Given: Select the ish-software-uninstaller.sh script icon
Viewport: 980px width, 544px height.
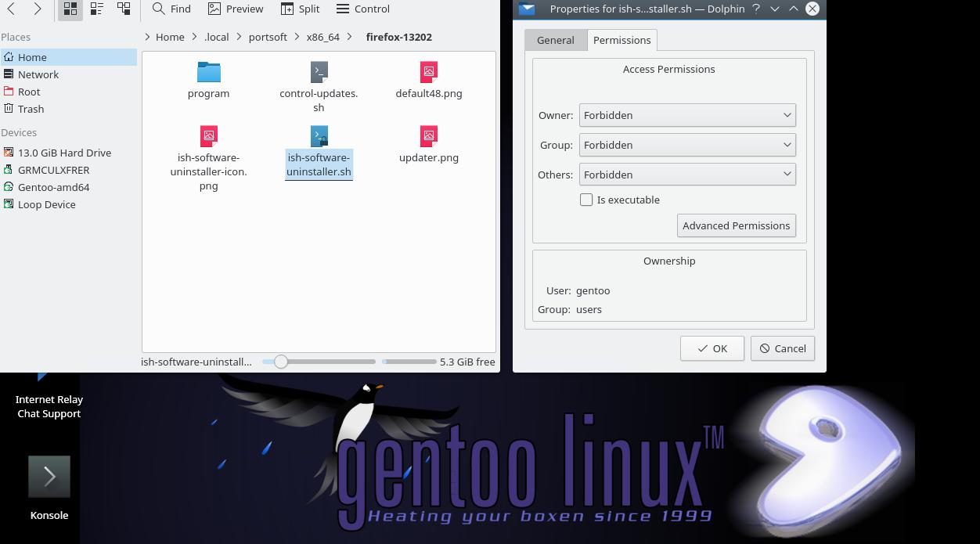Looking at the screenshot, I should [x=319, y=135].
